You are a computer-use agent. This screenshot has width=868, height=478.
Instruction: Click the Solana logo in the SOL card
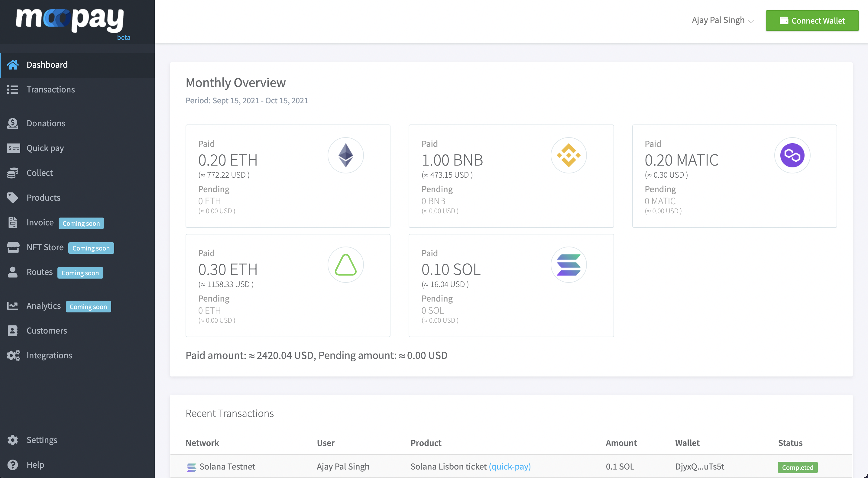pos(568,265)
